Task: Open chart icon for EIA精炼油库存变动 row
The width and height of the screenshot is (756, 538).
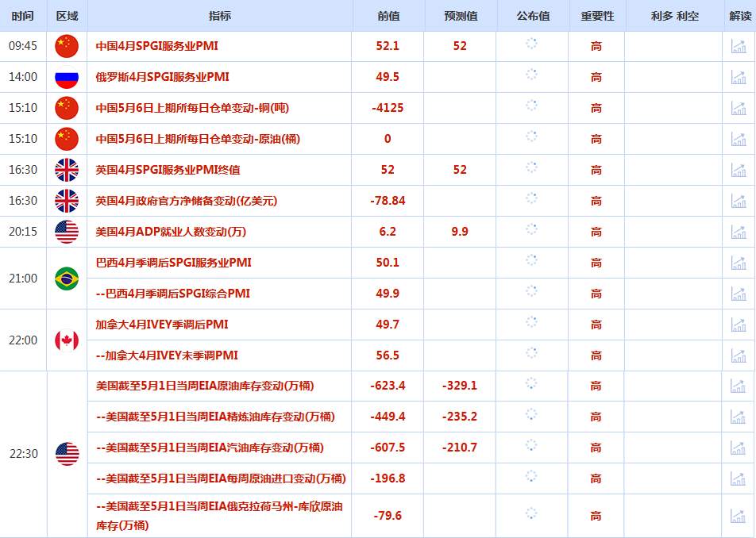Action: 739,417
